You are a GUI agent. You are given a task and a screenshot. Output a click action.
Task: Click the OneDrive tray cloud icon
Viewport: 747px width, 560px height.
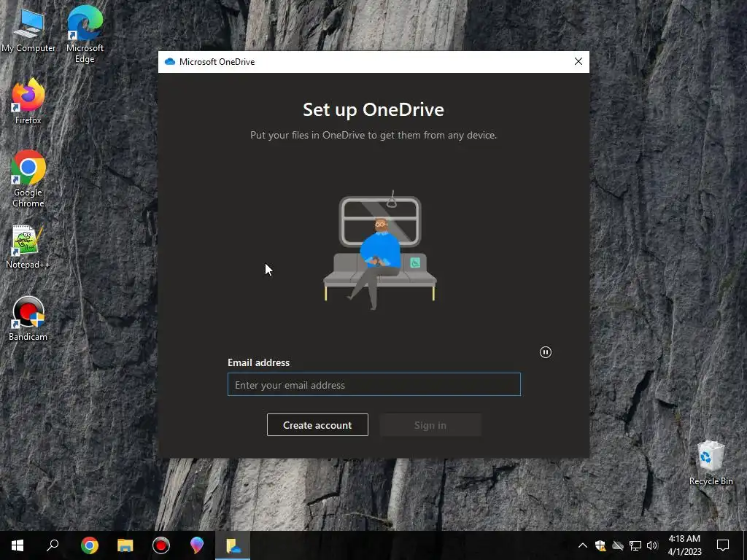click(x=618, y=545)
